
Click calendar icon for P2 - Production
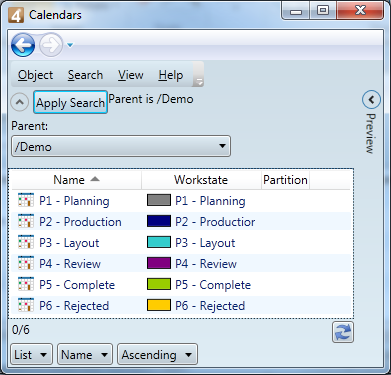[x=26, y=221]
